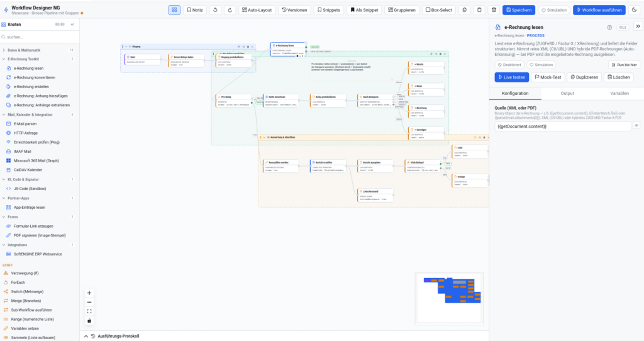The image size is (644, 341).
Task: Click the node search field
Action: click(40, 37)
